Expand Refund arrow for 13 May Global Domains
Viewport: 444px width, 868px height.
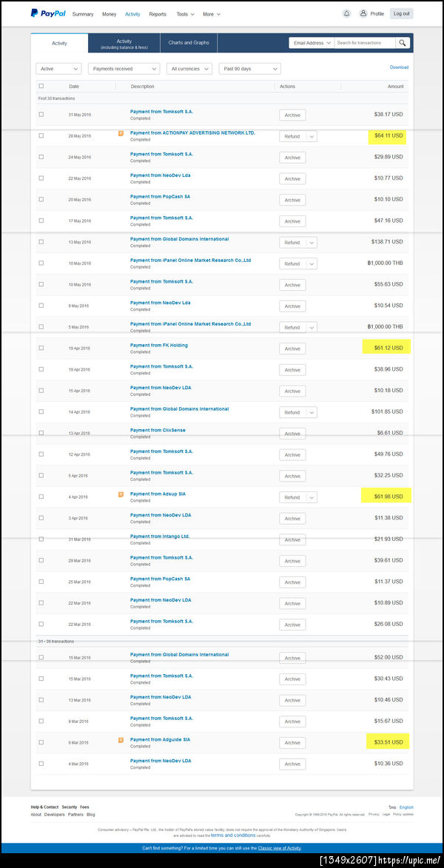tap(312, 243)
